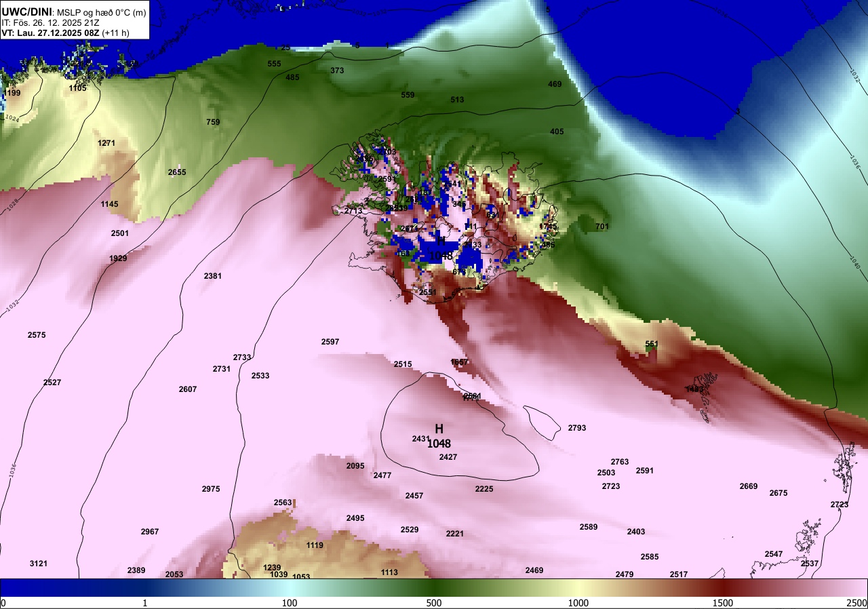Screen dimensions: 868x609
Task: Click the map value 2597
Action: click(330, 342)
